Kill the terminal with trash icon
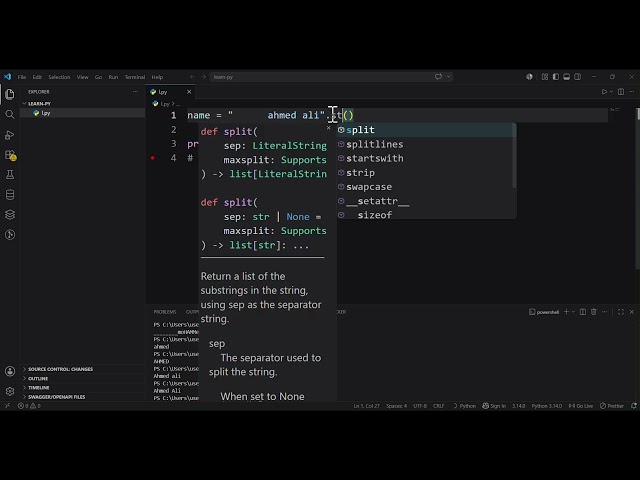The height and width of the screenshot is (480, 640). [594, 312]
